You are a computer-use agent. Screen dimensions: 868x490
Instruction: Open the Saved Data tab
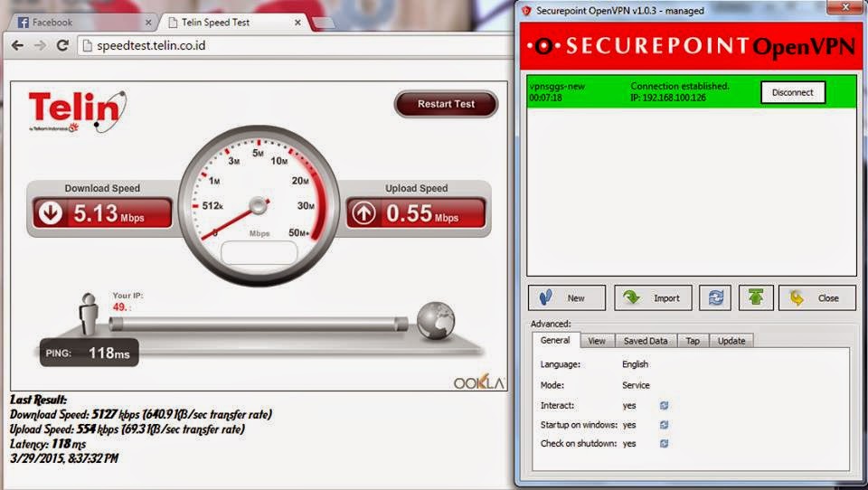point(646,341)
